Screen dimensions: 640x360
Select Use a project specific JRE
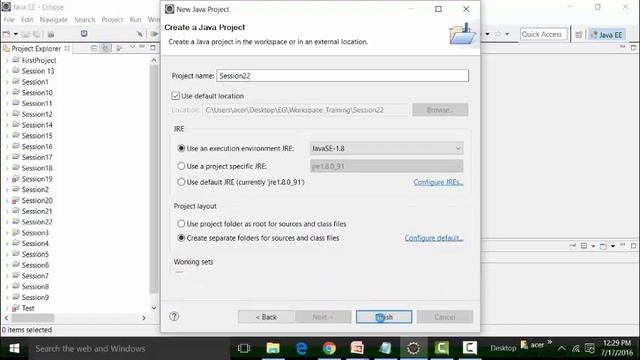pos(181,166)
